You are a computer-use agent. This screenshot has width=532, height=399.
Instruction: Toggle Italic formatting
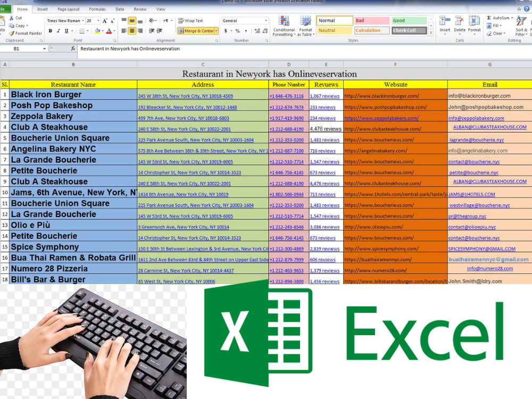(x=59, y=31)
